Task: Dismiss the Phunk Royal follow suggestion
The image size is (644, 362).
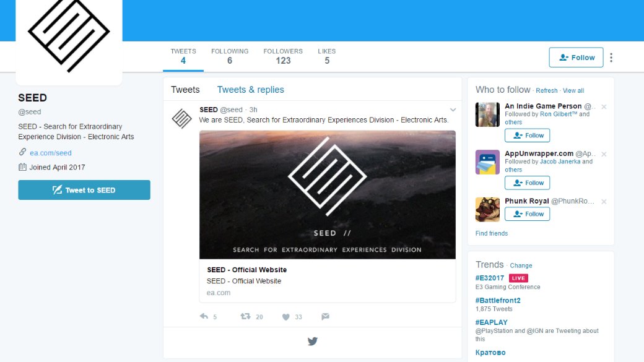Action: (604, 201)
